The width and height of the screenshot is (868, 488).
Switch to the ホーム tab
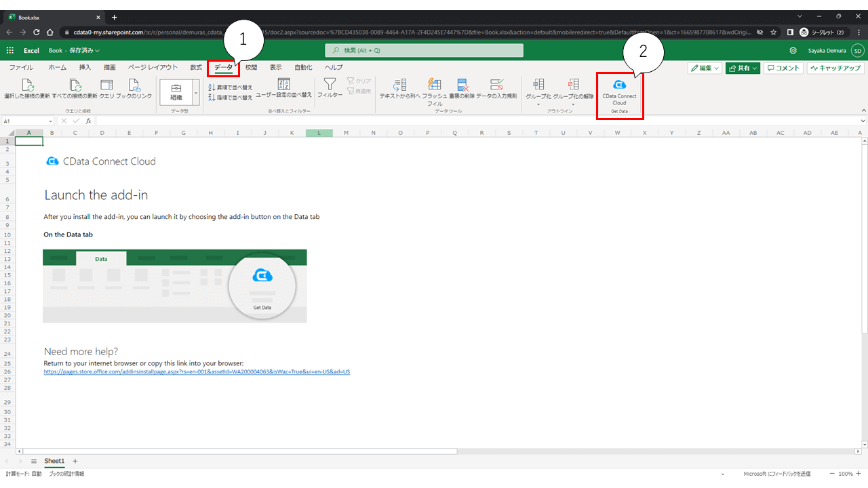tap(58, 67)
